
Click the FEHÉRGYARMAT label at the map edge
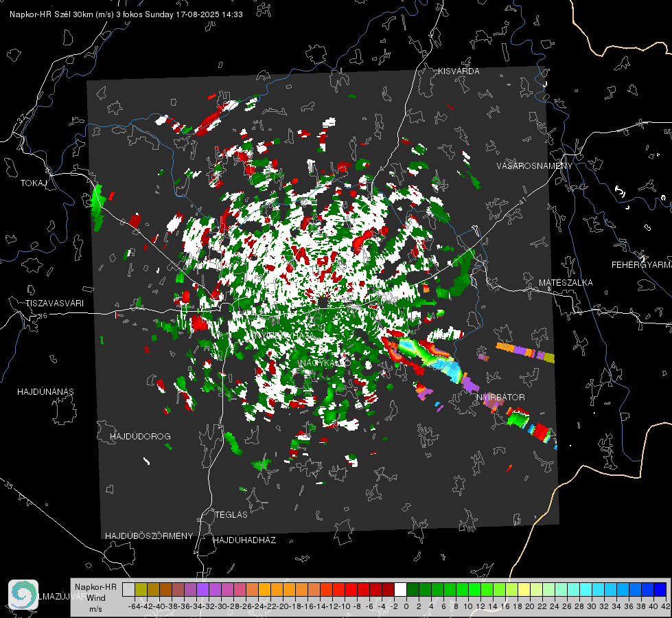click(642, 264)
